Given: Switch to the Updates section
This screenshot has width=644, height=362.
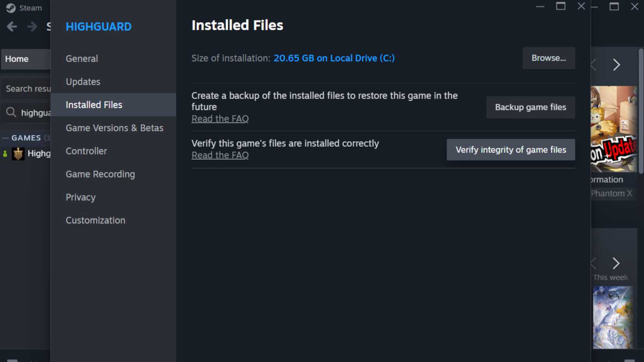Looking at the screenshot, I should tap(83, 82).
